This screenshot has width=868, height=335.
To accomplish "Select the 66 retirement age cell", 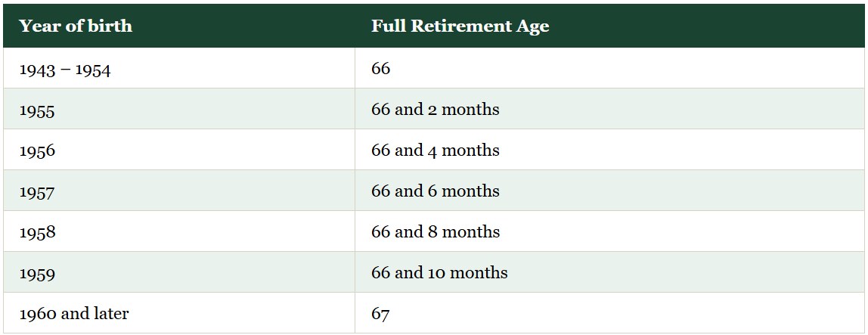I will (x=609, y=68).
